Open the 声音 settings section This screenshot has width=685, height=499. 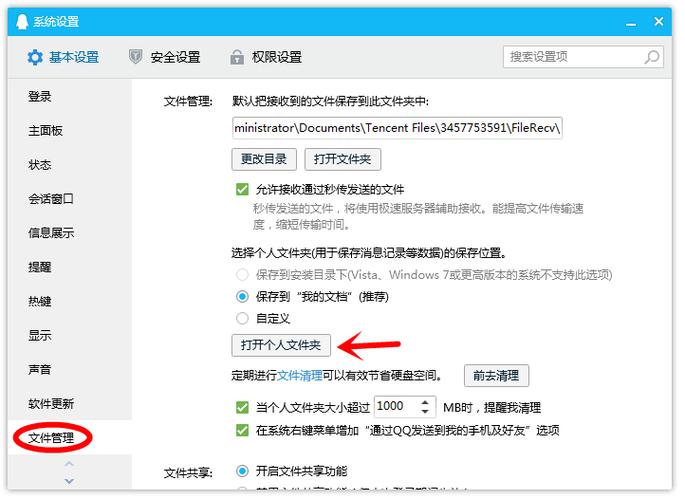pos(40,369)
